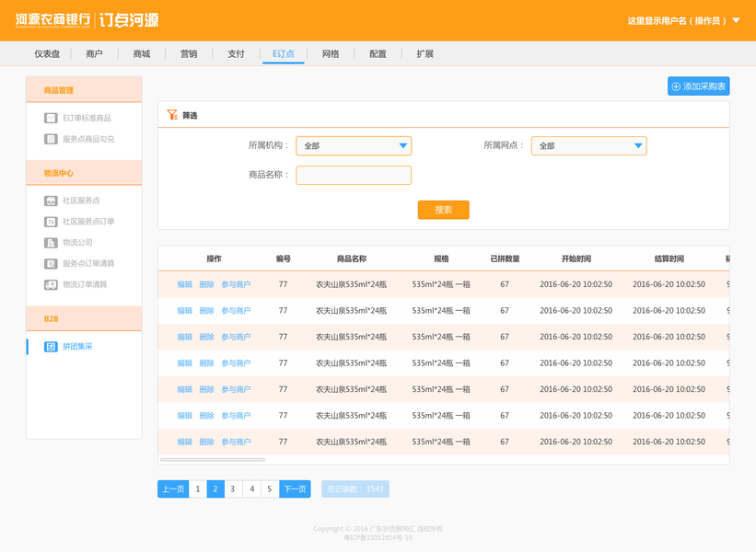Click 参与商户 in the fourth table row
756x552 pixels.
(236, 363)
